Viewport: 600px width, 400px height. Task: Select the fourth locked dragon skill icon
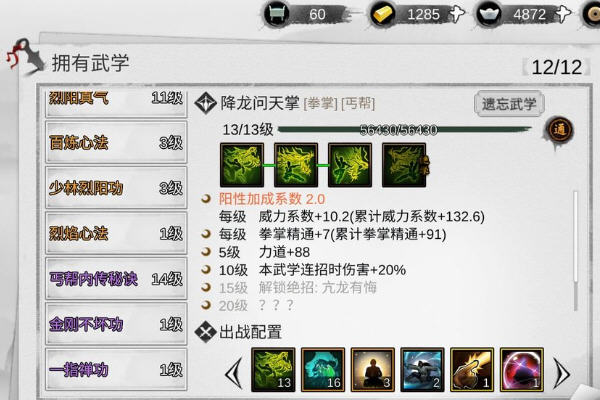coord(404,165)
